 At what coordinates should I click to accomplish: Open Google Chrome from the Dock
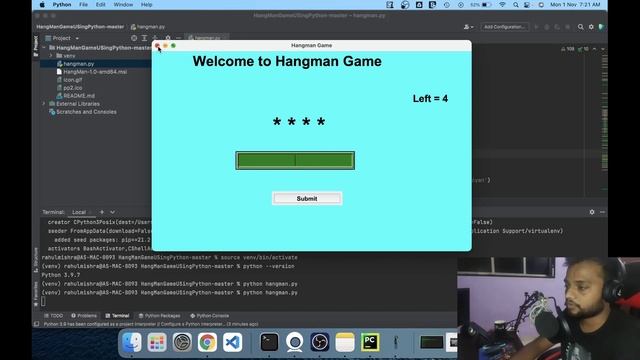click(x=207, y=342)
